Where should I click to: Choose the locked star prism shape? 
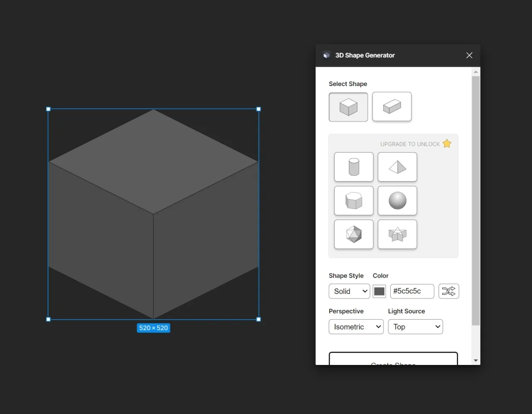click(397, 234)
